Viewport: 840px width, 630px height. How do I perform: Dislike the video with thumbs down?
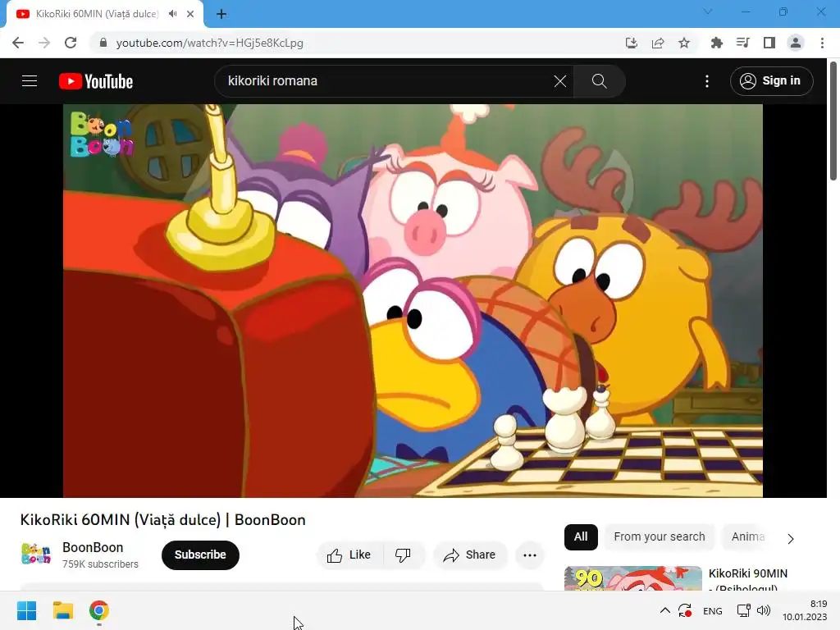pyautogui.click(x=403, y=555)
